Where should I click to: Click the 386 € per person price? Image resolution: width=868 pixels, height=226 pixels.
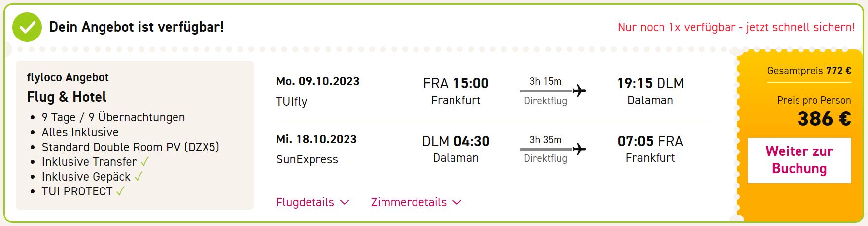(x=824, y=119)
